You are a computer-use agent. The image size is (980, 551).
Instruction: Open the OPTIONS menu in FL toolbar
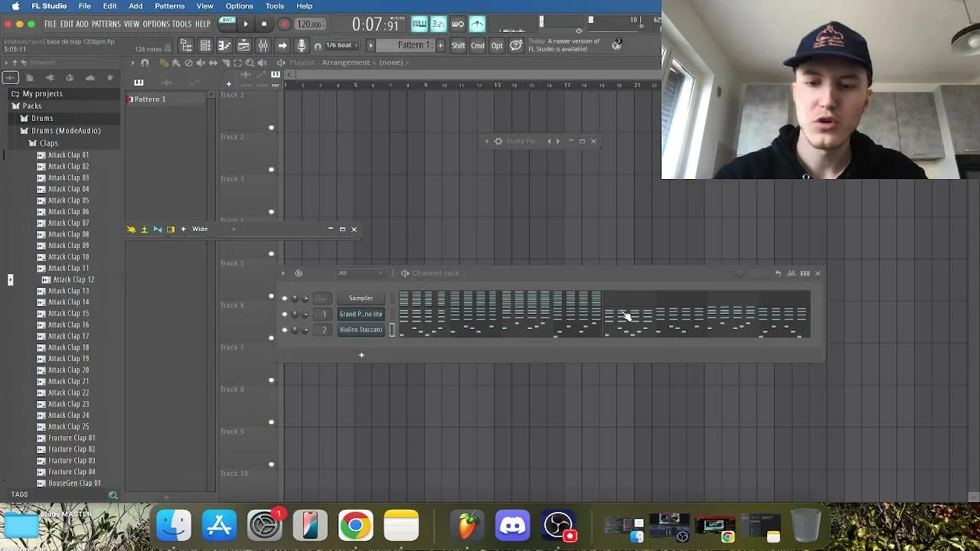click(156, 24)
